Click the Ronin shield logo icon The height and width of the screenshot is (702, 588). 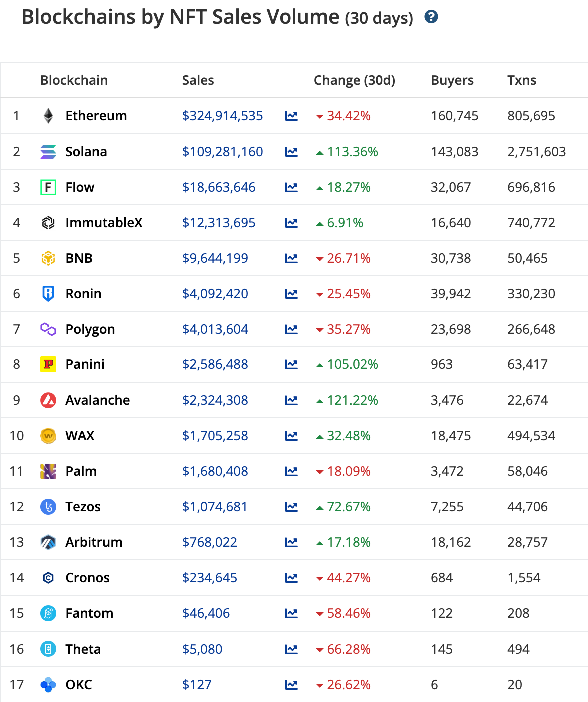click(48, 294)
